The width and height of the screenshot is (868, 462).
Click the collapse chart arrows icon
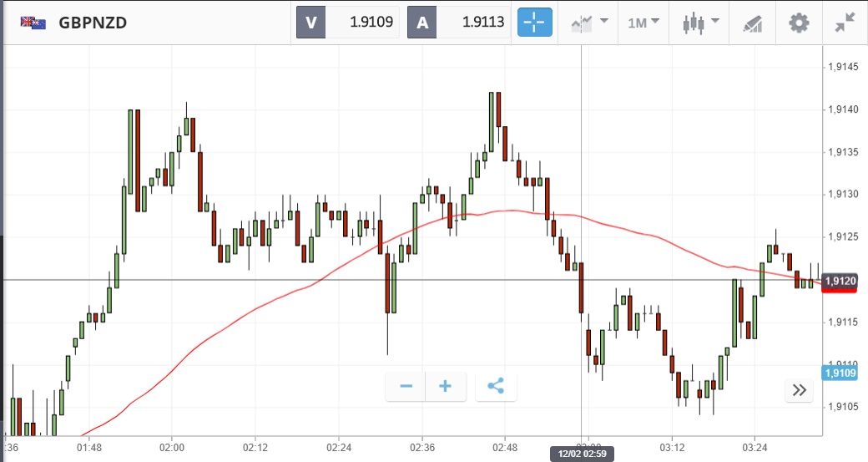[x=845, y=23]
